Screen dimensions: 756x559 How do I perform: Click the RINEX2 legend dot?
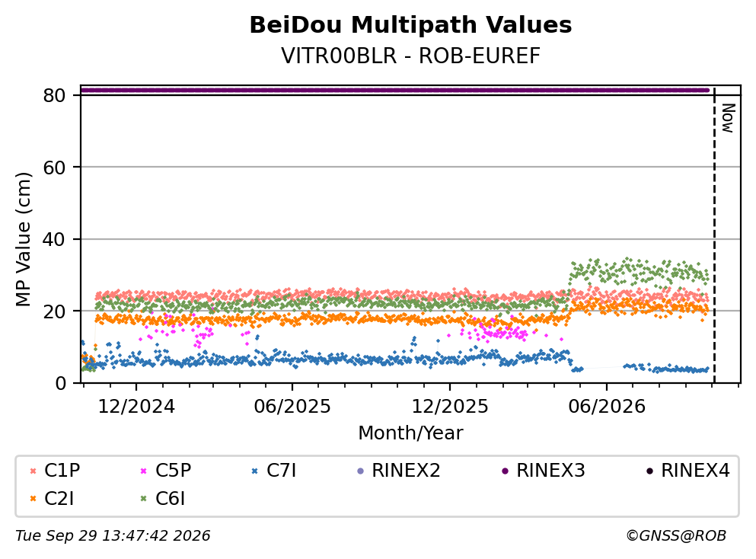[360, 471]
